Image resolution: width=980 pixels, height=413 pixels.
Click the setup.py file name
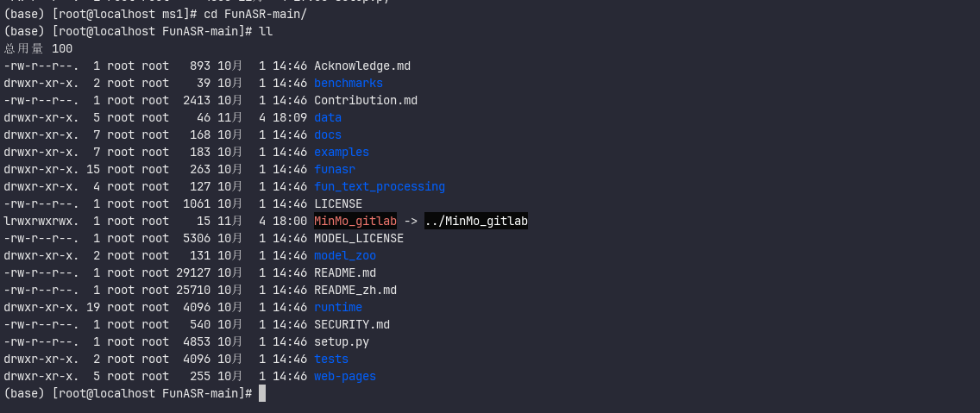(x=342, y=342)
